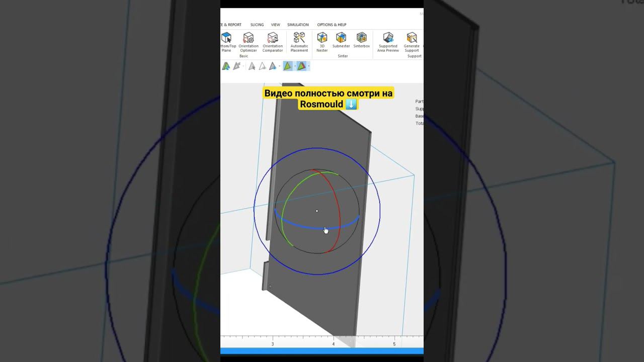The width and height of the screenshot is (644, 362).
Task: Click the ruler mark labeled 4
Action: [334, 344]
